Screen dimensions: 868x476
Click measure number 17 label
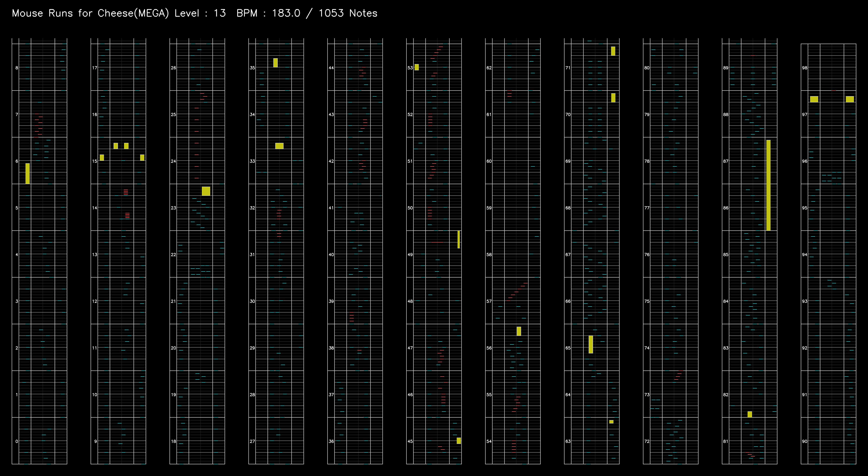pyautogui.click(x=95, y=68)
